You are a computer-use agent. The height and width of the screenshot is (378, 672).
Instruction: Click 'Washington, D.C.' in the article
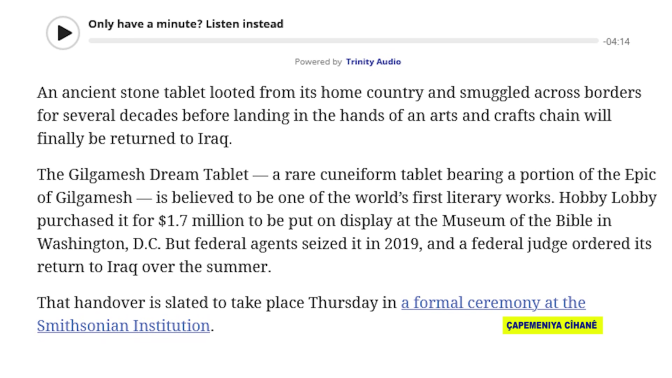click(99, 244)
